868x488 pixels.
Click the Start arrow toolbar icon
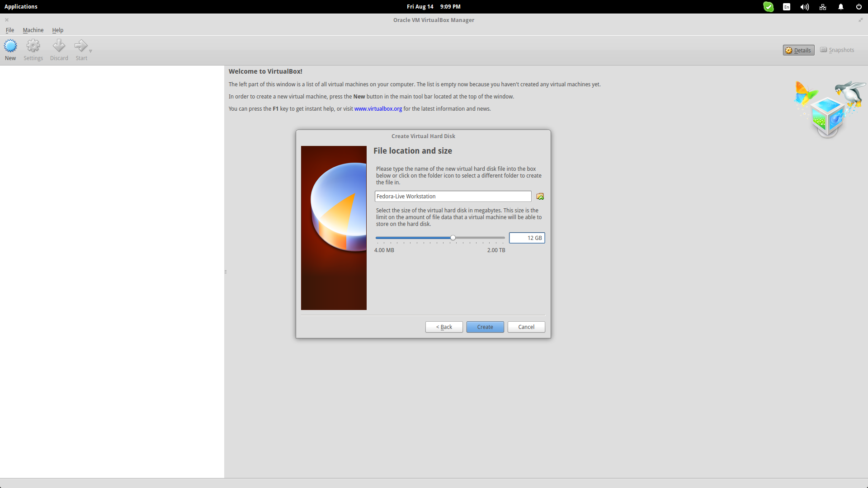(x=81, y=50)
